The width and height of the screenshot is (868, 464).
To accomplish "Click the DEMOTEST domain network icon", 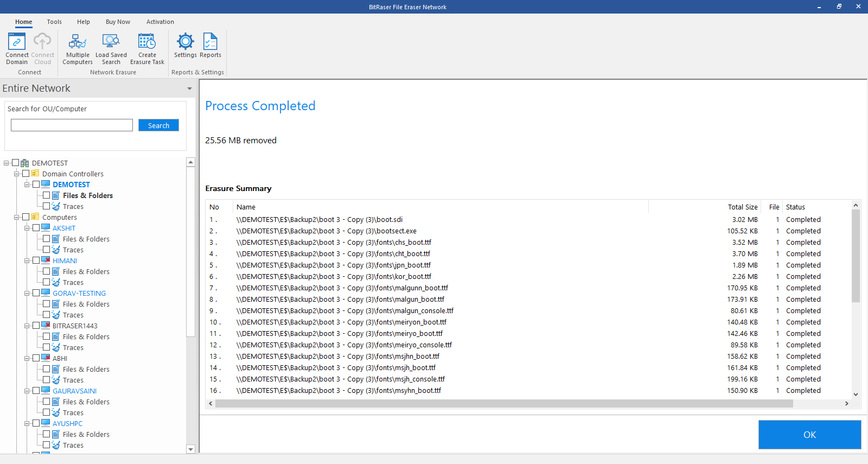I will tap(25, 163).
